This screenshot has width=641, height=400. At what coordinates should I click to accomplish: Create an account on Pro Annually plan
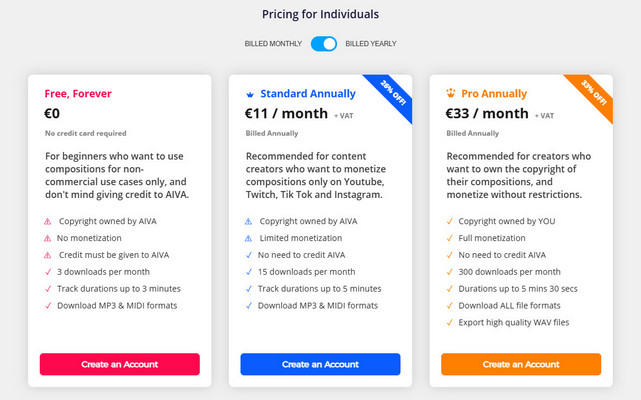(x=521, y=364)
